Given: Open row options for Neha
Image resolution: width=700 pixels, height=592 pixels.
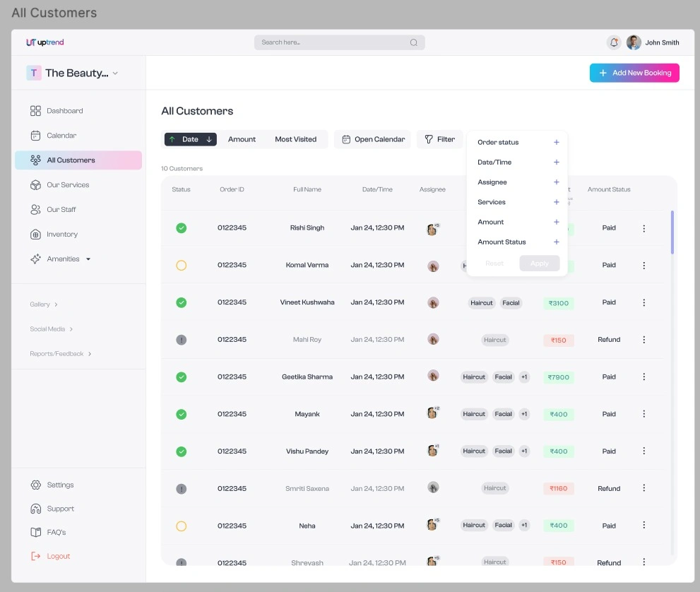Looking at the screenshot, I should (643, 525).
